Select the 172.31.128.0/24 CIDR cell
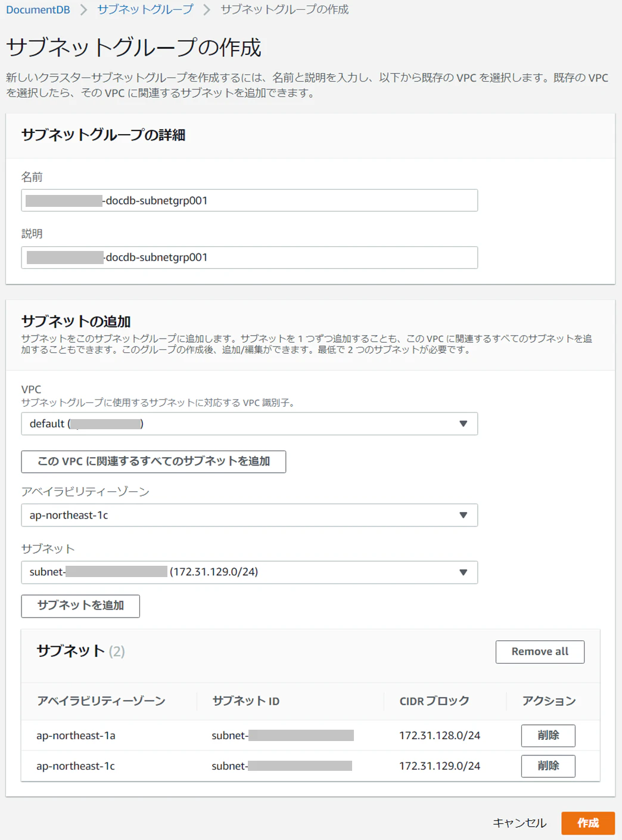The width and height of the screenshot is (622, 840). click(x=440, y=736)
